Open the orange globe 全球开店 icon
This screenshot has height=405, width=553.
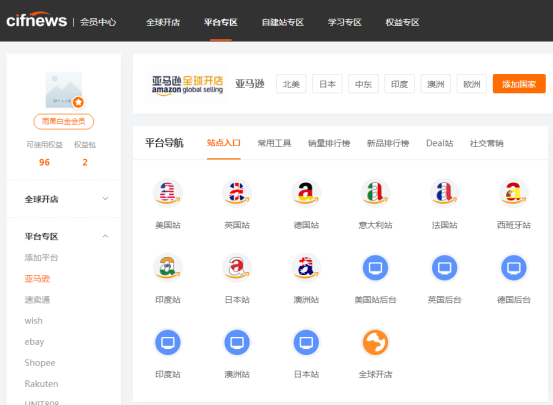[375, 342]
